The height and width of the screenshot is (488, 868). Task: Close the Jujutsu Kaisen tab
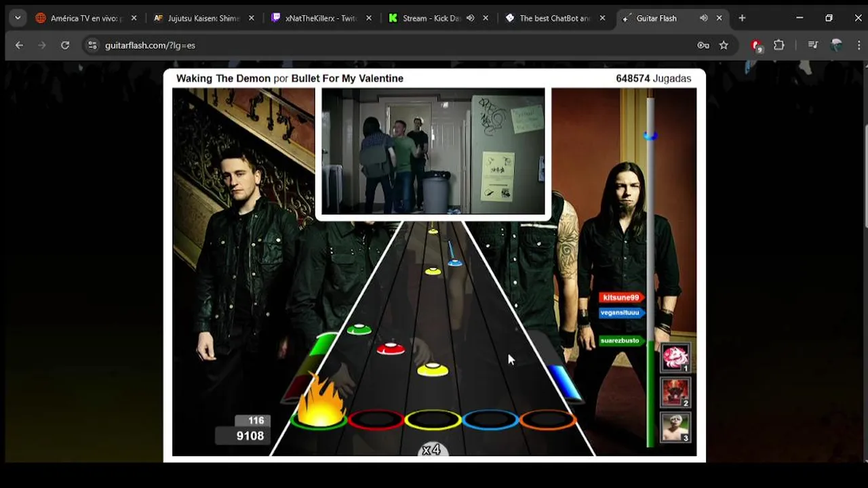point(252,18)
